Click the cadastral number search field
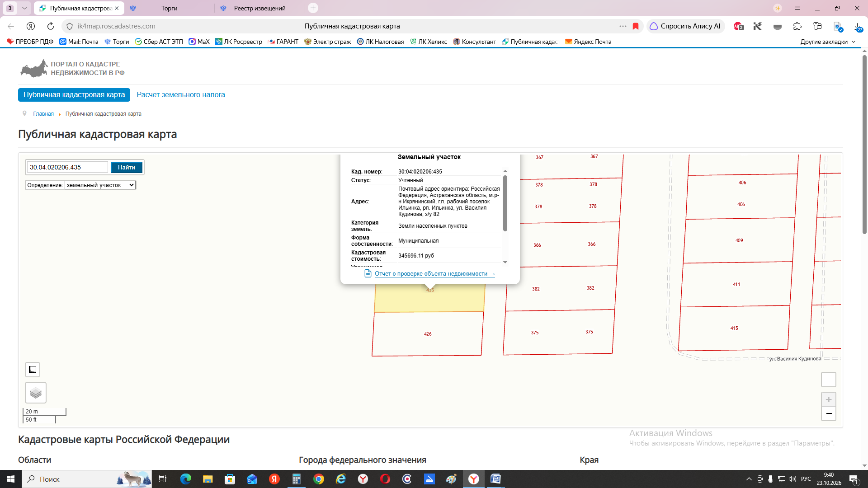Viewport: 868px width, 488px height. [68, 167]
